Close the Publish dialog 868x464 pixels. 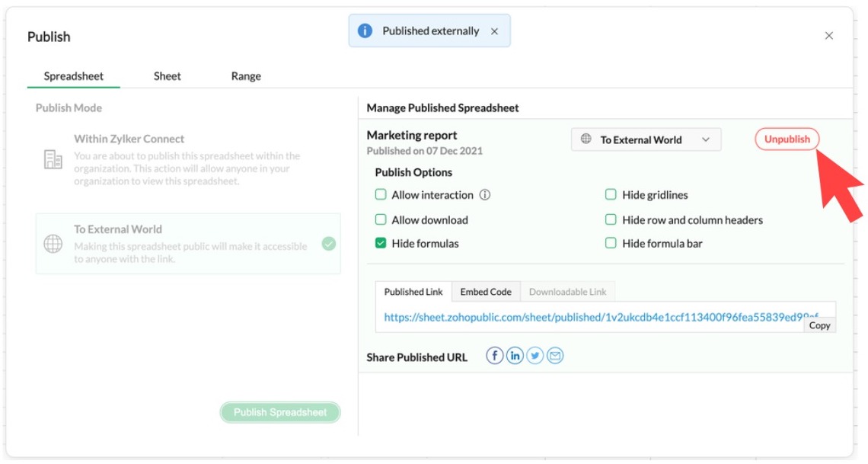(829, 36)
